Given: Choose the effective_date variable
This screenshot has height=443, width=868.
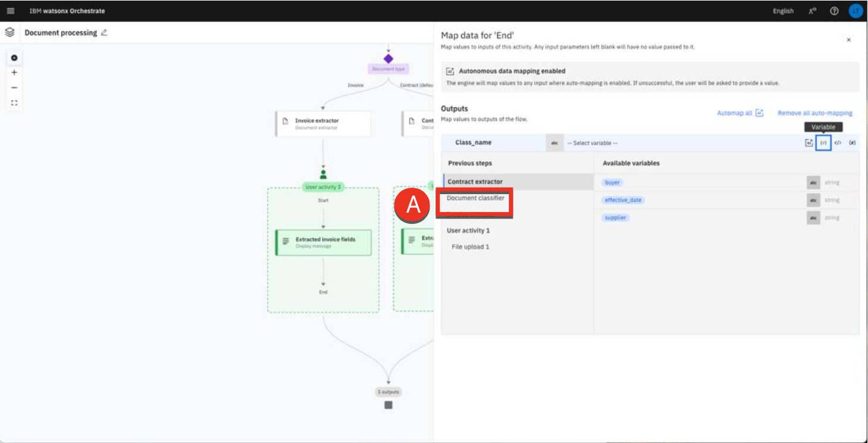Looking at the screenshot, I should 623,200.
